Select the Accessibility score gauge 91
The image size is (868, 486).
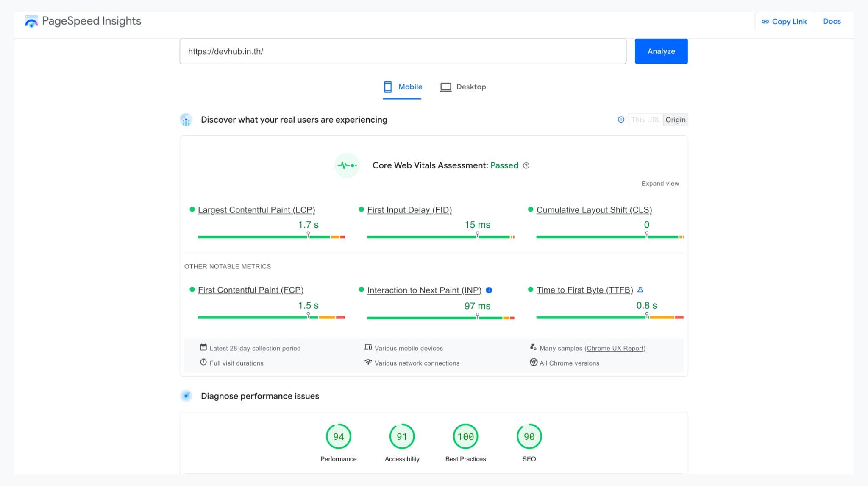point(402,436)
